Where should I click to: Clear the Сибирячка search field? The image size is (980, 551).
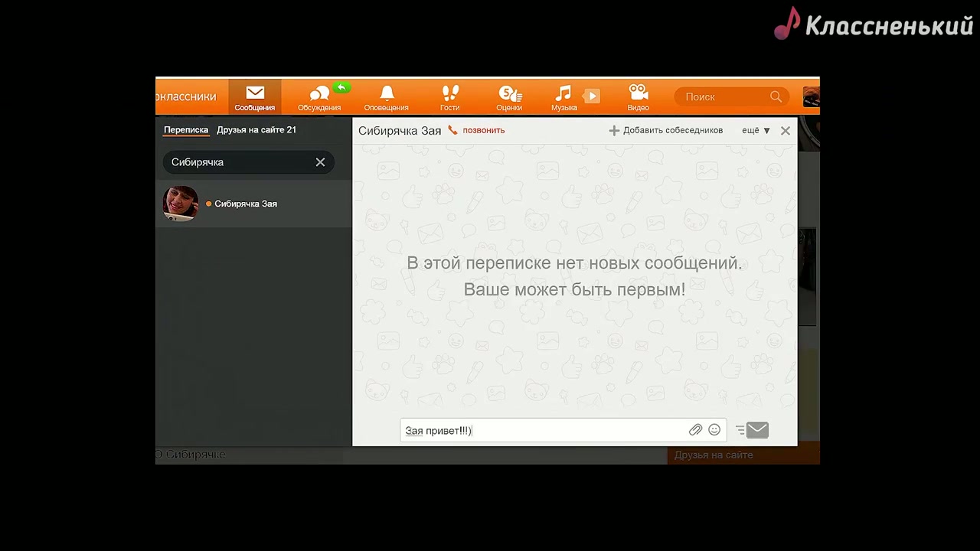tap(320, 162)
